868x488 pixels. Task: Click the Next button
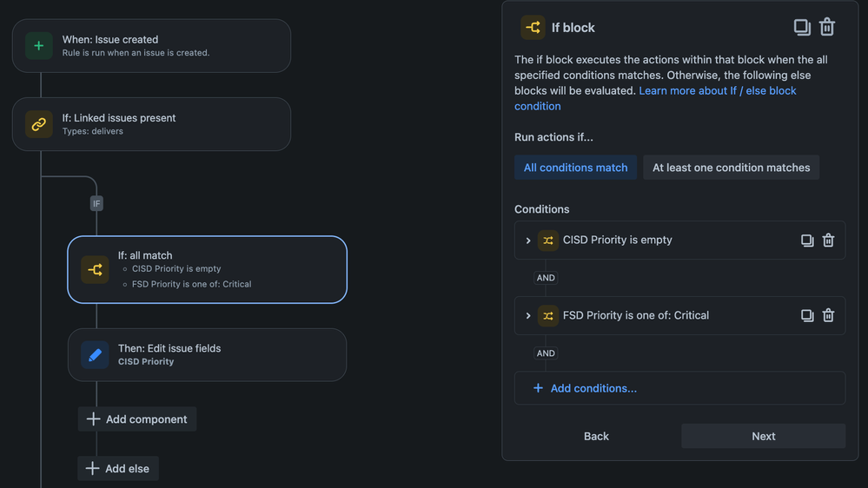(x=763, y=436)
